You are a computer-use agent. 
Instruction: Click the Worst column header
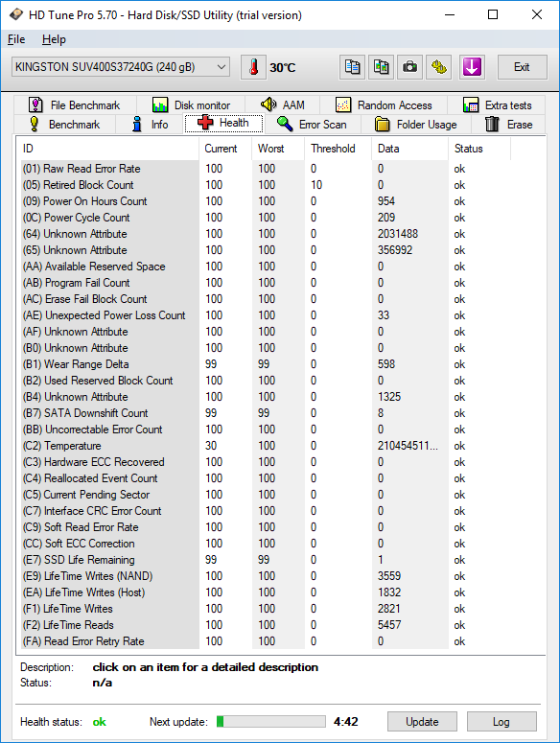pos(279,149)
